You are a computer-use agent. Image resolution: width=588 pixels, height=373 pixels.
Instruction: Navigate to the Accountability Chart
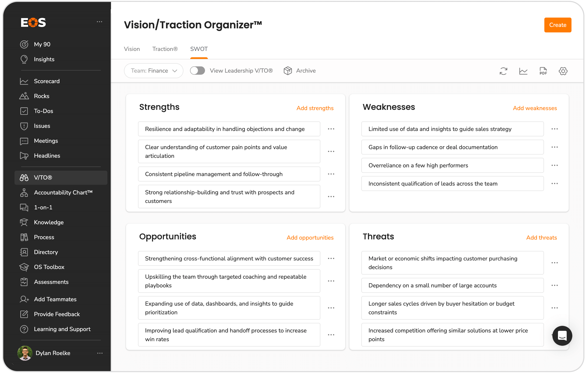point(63,192)
